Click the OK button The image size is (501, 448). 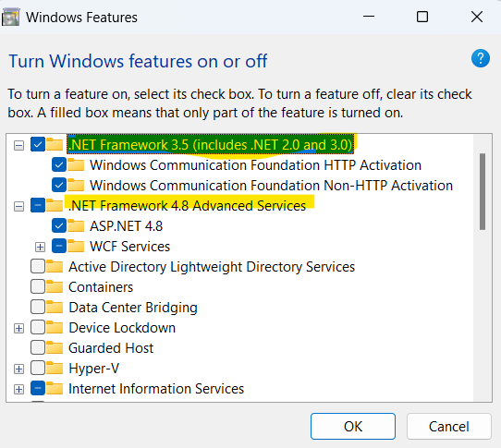(x=353, y=426)
